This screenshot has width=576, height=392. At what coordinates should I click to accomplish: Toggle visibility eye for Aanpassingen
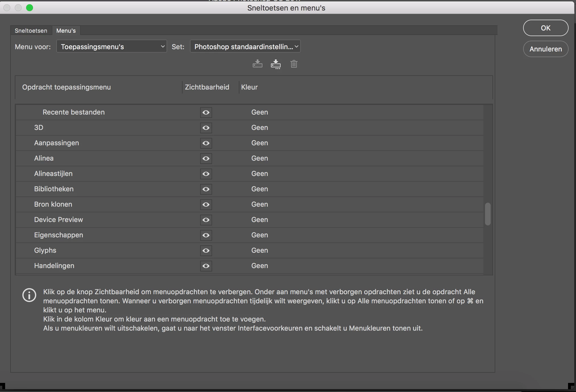[x=206, y=143]
